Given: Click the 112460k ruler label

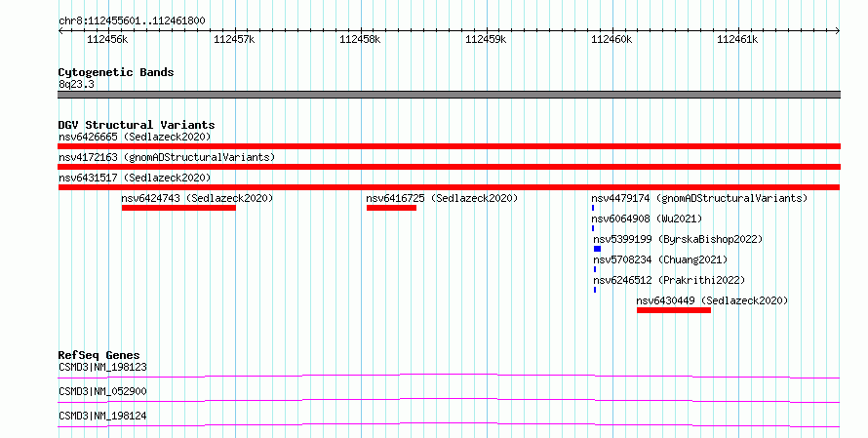Looking at the screenshot, I should 612,39.
